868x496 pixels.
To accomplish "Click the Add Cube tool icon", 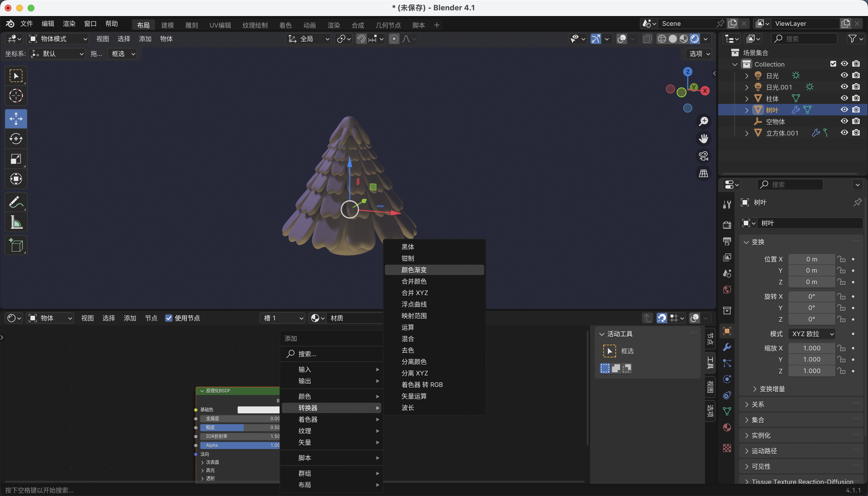I will [x=16, y=245].
